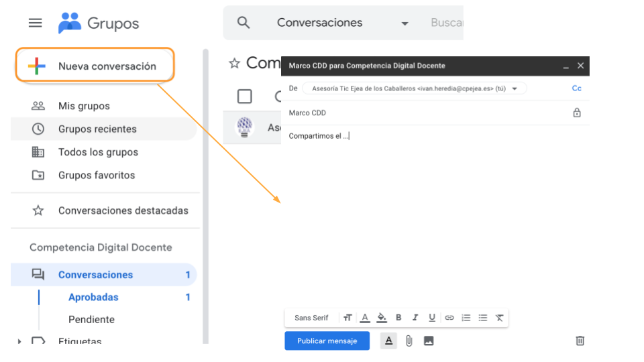Click the Buscar search field
The height and width of the screenshot is (362, 644).
pyautogui.click(x=447, y=23)
